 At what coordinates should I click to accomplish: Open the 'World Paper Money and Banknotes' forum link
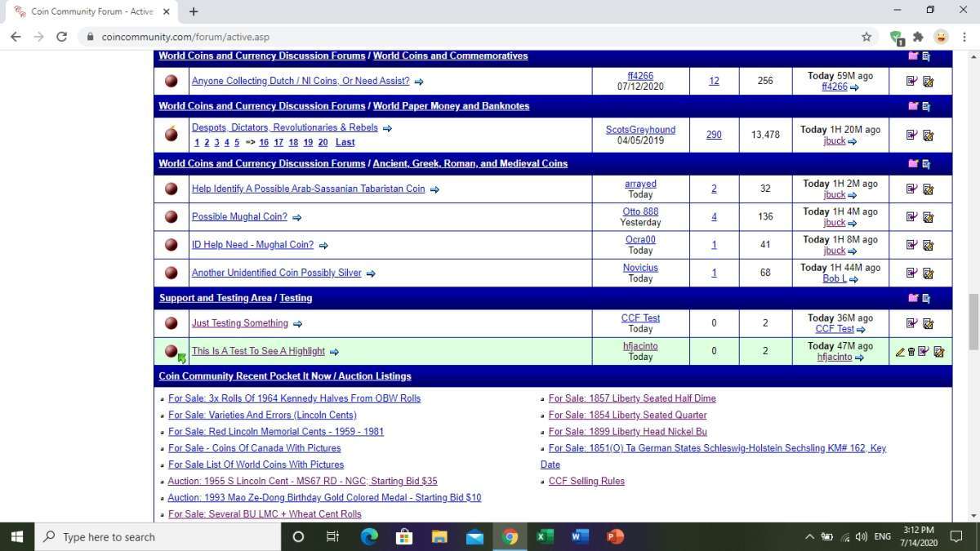[x=452, y=106]
